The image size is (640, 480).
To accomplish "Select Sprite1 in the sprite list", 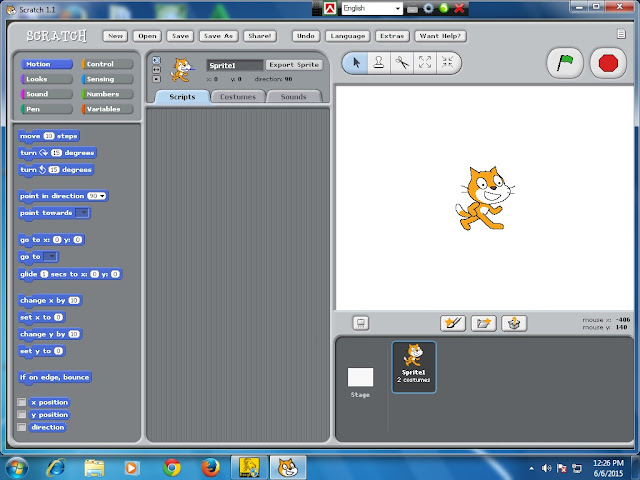I will click(x=414, y=367).
